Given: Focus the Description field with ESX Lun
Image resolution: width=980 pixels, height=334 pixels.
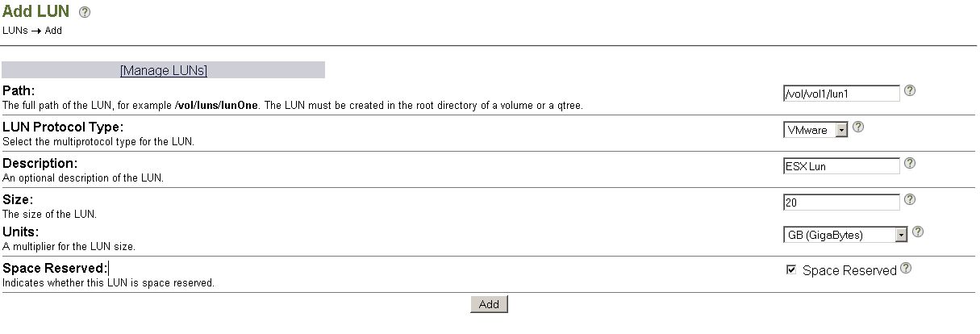Looking at the screenshot, I should (841, 166).
